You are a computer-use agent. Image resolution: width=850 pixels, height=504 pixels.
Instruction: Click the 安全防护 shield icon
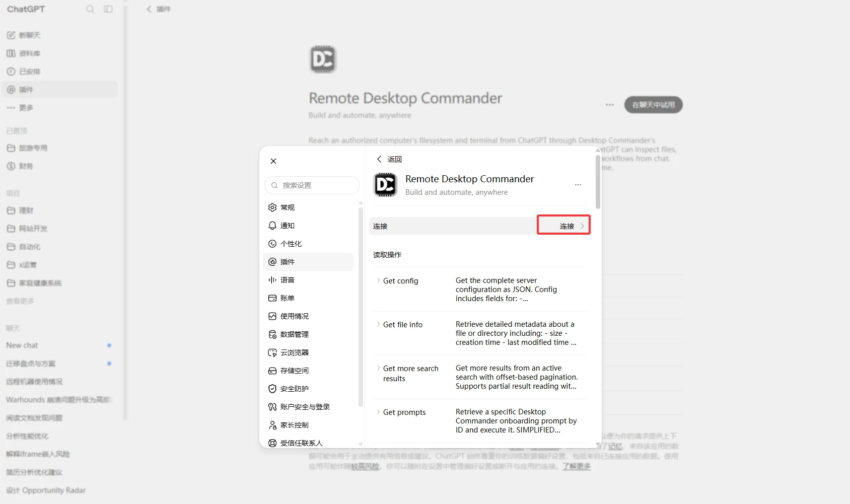(x=272, y=389)
